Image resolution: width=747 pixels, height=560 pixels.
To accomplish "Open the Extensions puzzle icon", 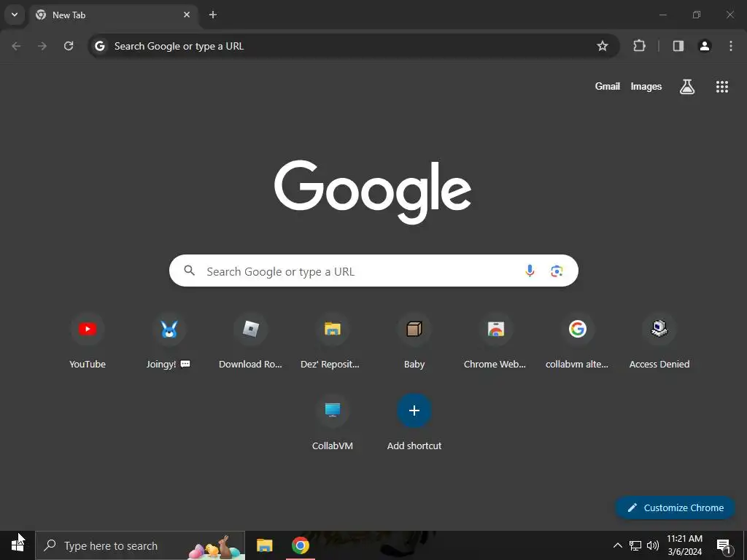I will [639, 46].
